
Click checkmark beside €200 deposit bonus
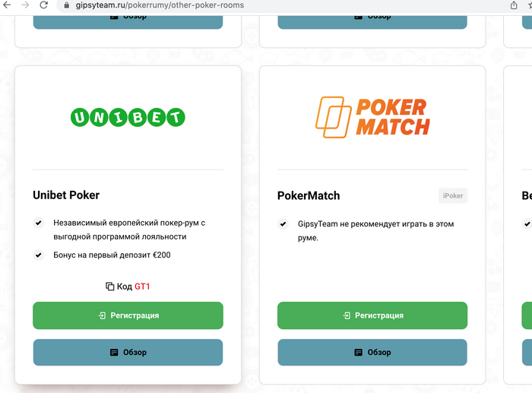(38, 255)
